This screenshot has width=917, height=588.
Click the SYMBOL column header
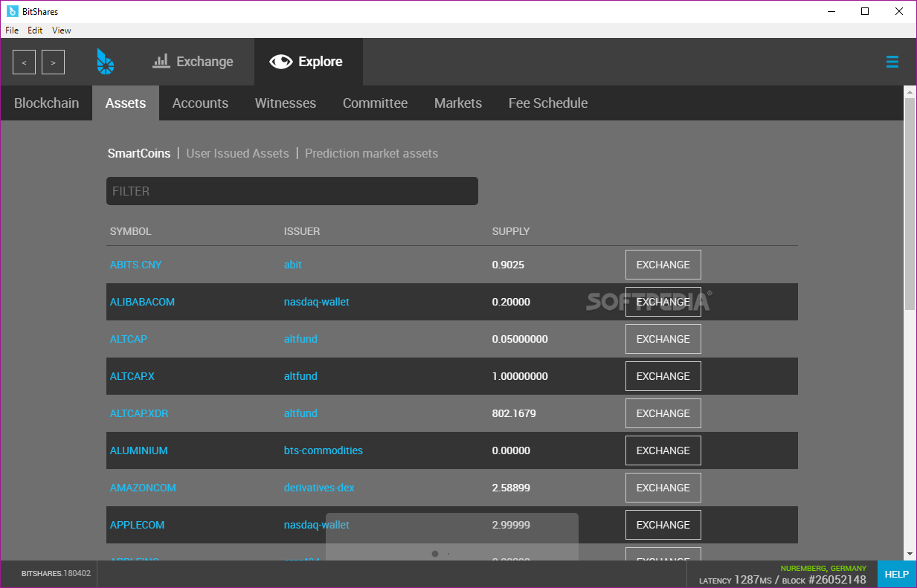click(x=131, y=231)
